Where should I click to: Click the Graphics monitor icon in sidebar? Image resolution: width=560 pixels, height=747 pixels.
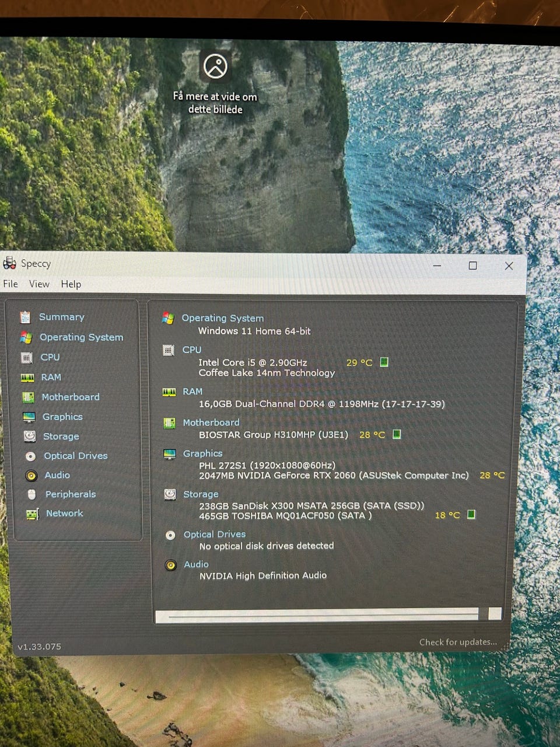click(x=29, y=417)
